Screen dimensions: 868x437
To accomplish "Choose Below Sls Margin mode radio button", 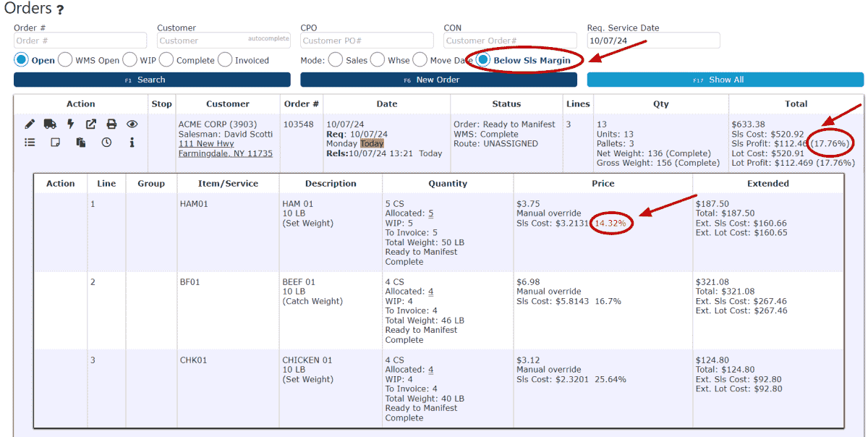I will coord(482,60).
